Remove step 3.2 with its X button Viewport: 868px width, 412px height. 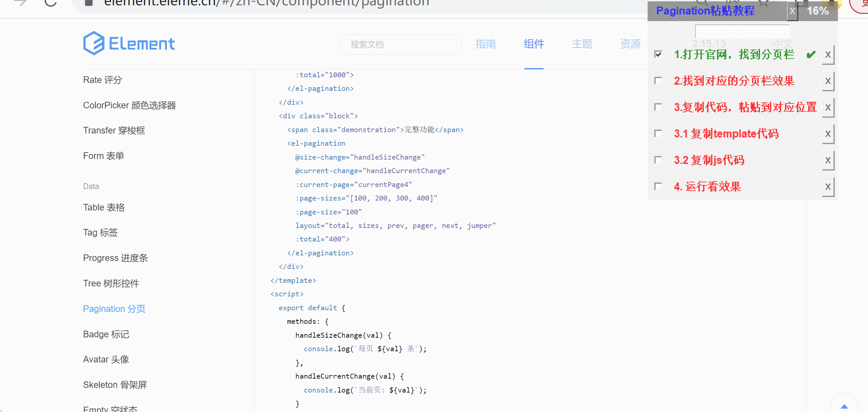click(828, 160)
